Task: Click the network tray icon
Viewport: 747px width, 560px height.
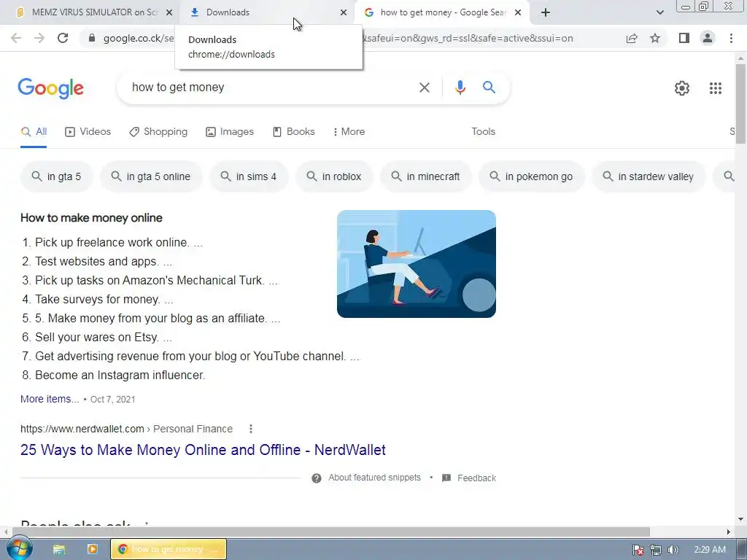Action: click(656, 550)
